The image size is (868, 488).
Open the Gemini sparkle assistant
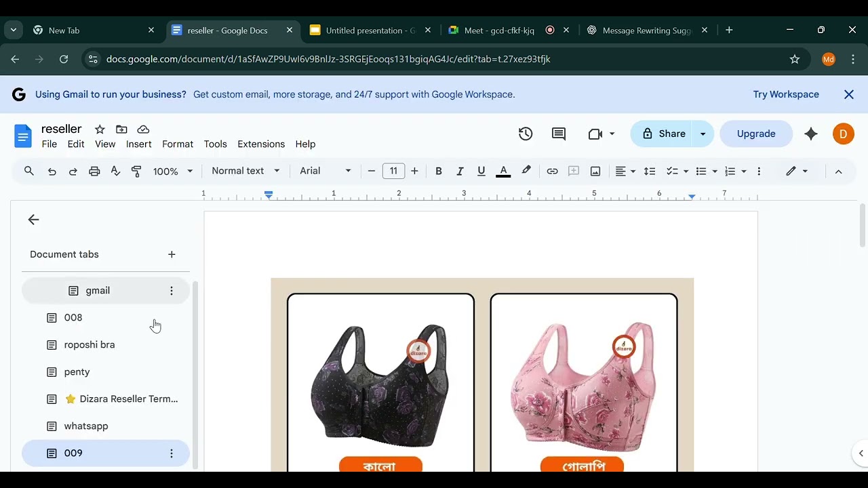point(811,134)
